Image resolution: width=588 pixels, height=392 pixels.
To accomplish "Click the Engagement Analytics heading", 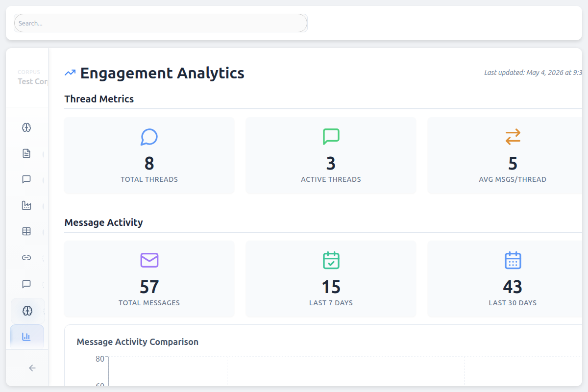I will tap(162, 73).
